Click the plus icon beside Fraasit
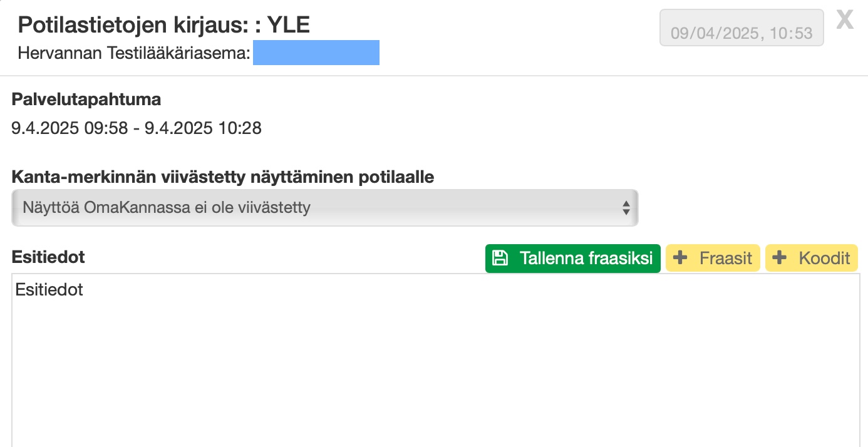The width and height of the screenshot is (868, 447). point(679,258)
